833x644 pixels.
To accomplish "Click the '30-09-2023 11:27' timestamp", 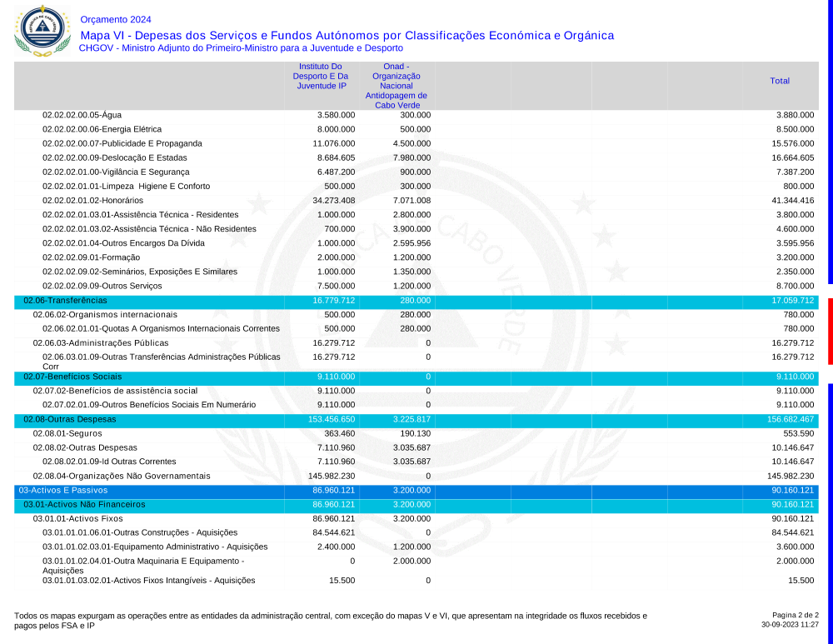I will [790, 624].
